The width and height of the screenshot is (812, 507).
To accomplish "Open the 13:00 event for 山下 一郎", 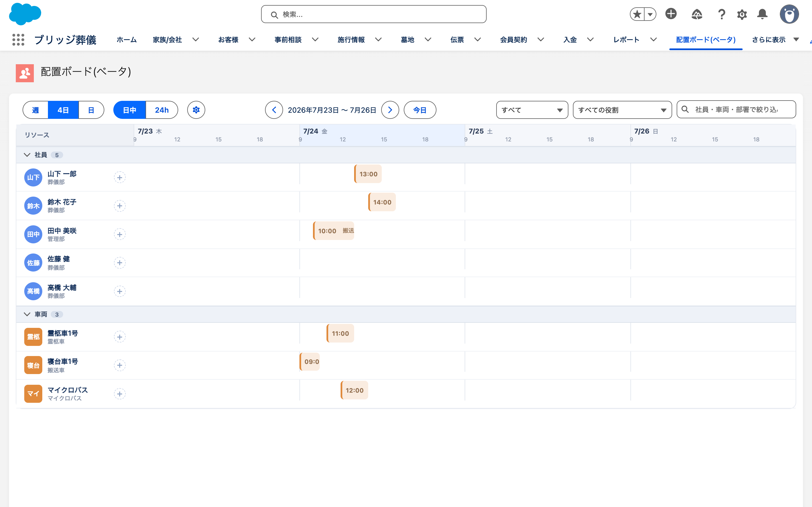I will (368, 174).
